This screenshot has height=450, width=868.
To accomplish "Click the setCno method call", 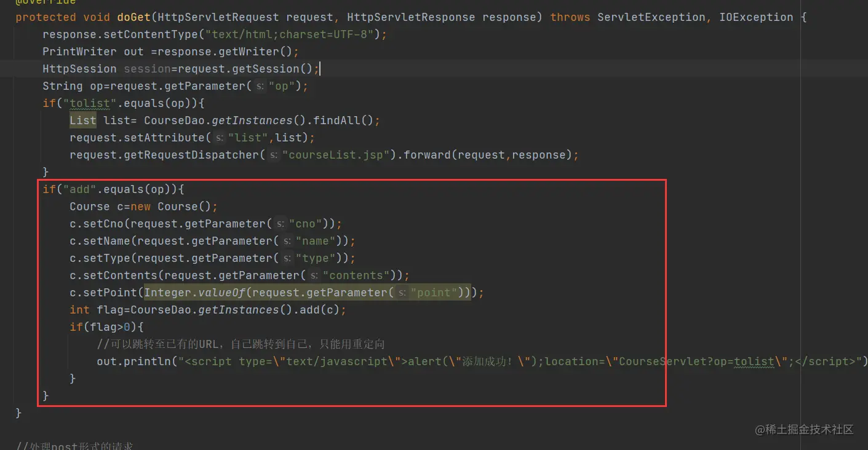I will [x=103, y=224].
